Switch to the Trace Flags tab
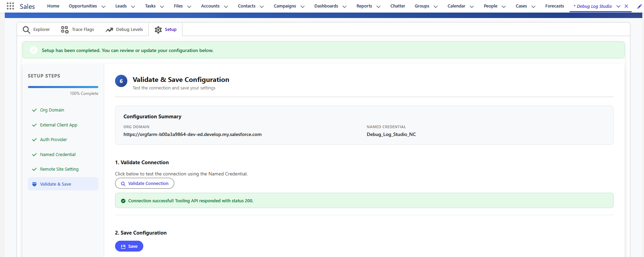The image size is (644, 257). (78, 30)
